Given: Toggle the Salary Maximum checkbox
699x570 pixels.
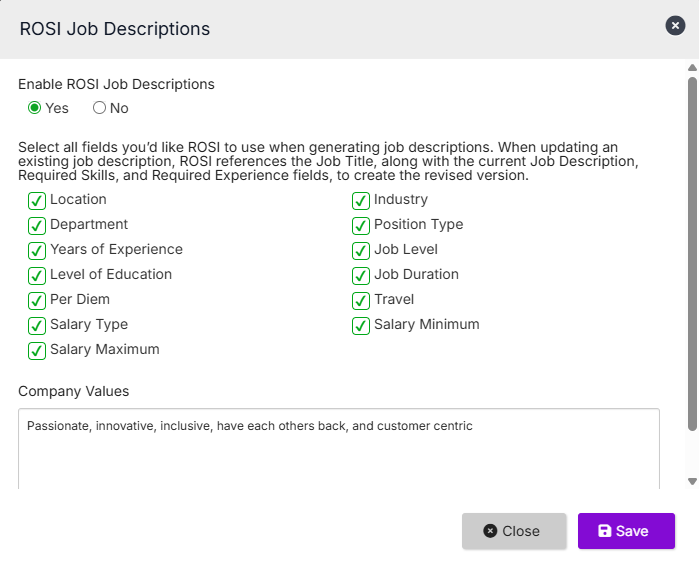Looking at the screenshot, I should [x=37, y=351].
